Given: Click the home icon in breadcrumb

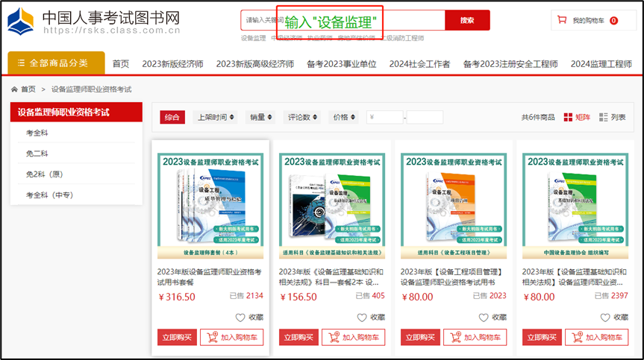Looking at the screenshot, I should pos(15,89).
